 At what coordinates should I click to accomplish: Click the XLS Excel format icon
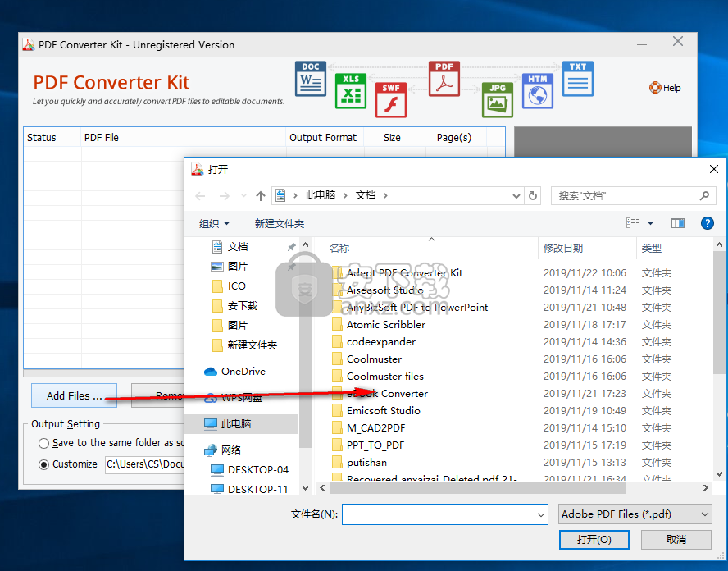coord(351,90)
